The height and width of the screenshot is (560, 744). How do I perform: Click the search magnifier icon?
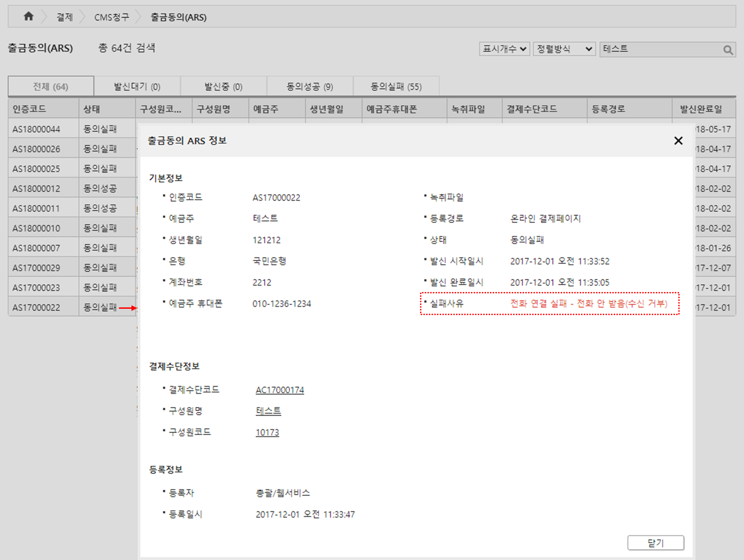tap(728, 50)
